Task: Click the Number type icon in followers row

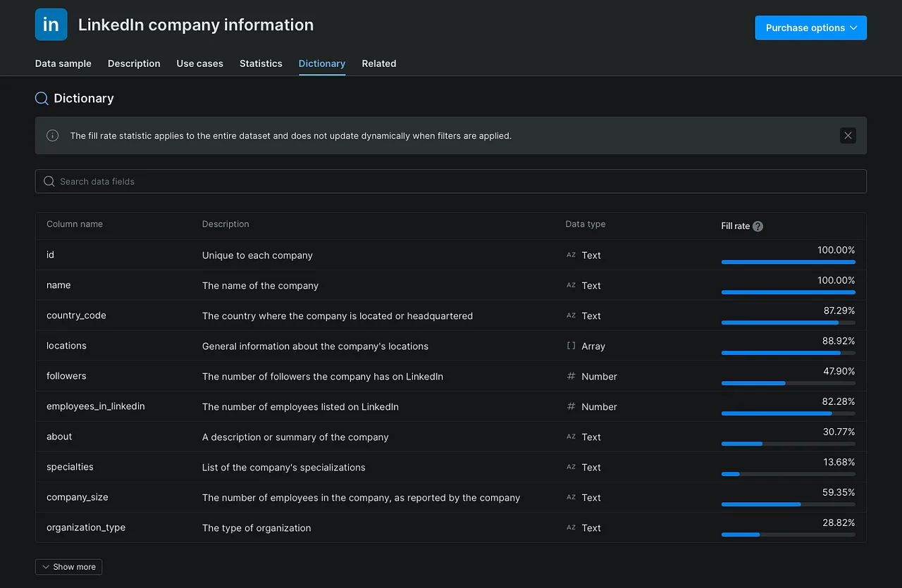Action: 572,376
